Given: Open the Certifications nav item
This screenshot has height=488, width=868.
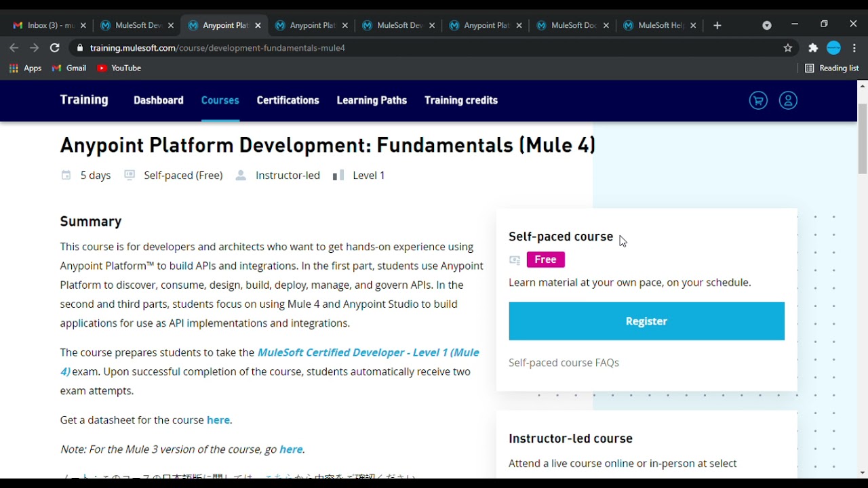Looking at the screenshot, I should 288,100.
